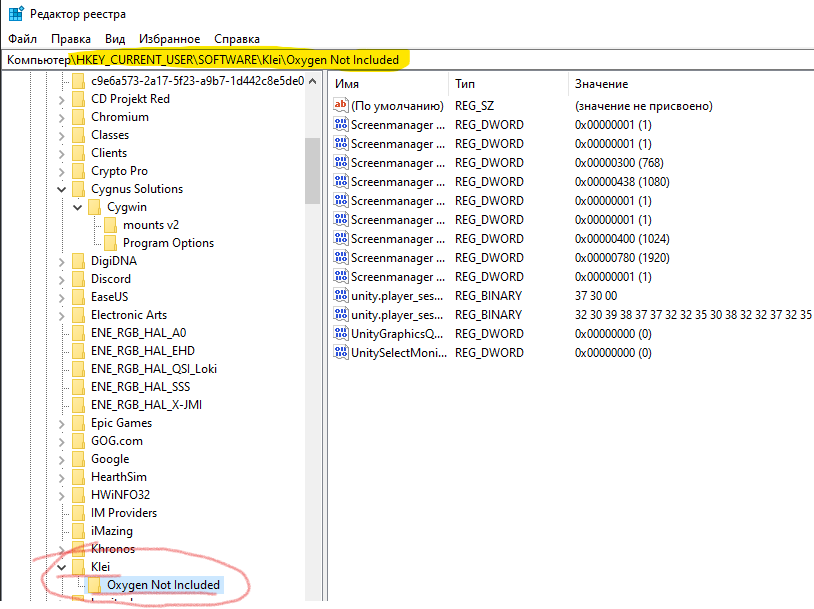Expand the Epic Games key
The height and width of the screenshot is (609, 814).
tap(61, 424)
